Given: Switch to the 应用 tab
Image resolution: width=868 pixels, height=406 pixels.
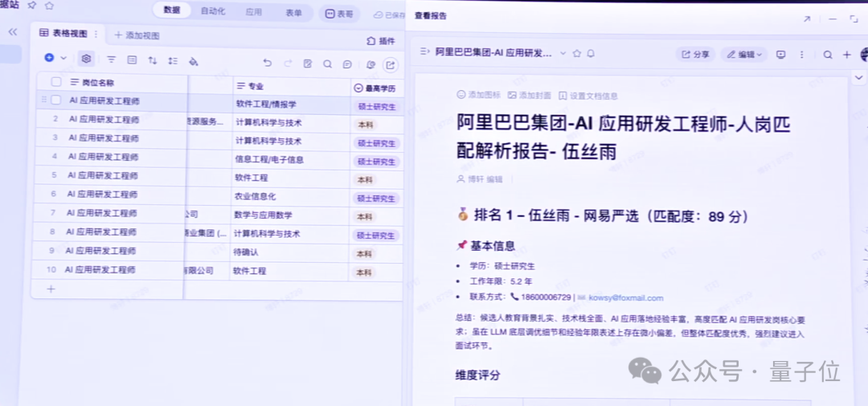Looking at the screenshot, I should click(x=253, y=11).
